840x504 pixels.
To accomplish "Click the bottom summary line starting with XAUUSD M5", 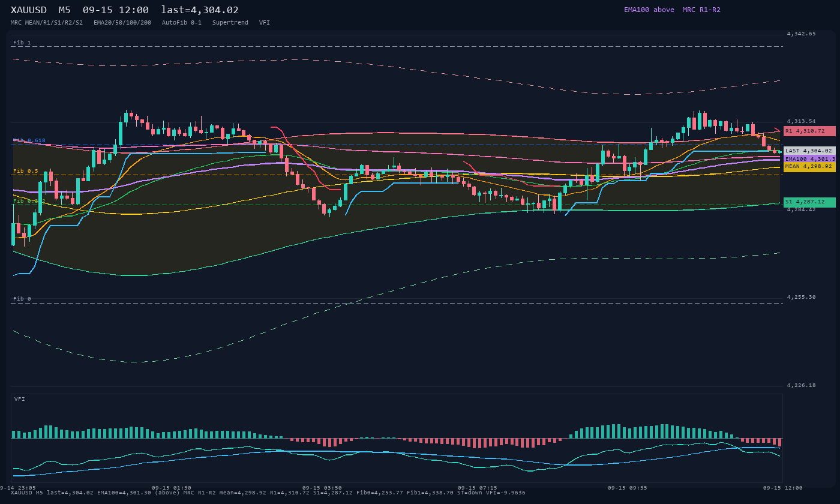I will pyautogui.click(x=268, y=493).
